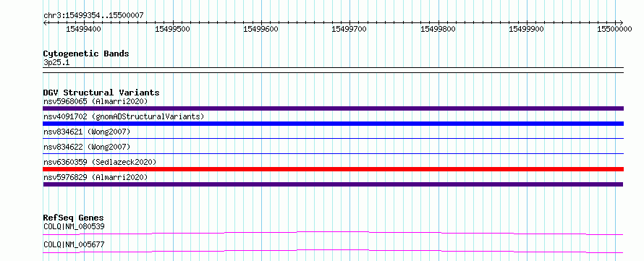The height and width of the screenshot is (261, 644).
Task: Open variant nsv834621 (Wong2007) label
Action: point(87,132)
